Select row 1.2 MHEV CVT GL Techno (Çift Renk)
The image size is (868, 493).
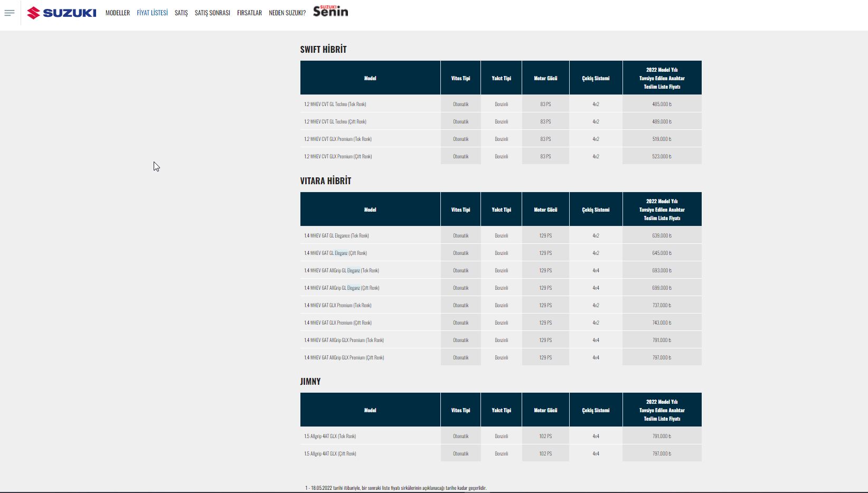[501, 121]
